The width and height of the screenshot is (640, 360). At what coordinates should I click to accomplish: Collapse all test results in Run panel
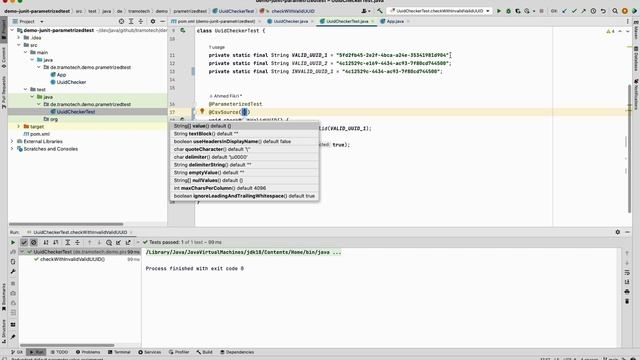point(77,242)
